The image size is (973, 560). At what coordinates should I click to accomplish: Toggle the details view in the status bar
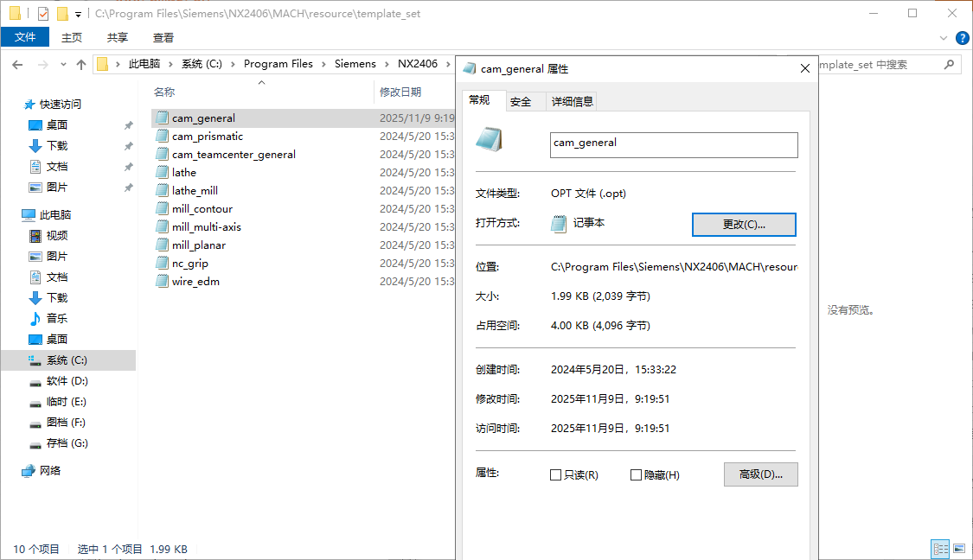(x=940, y=549)
